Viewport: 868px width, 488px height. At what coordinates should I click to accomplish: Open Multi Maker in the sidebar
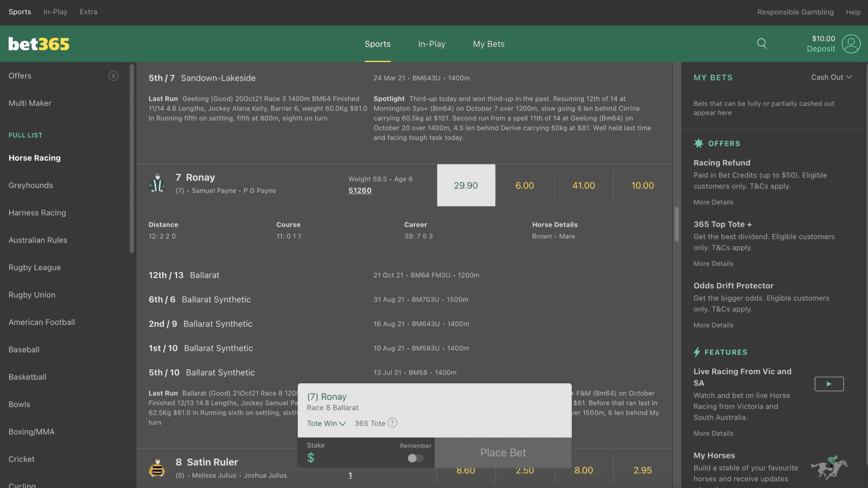pyautogui.click(x=30, y=103)
